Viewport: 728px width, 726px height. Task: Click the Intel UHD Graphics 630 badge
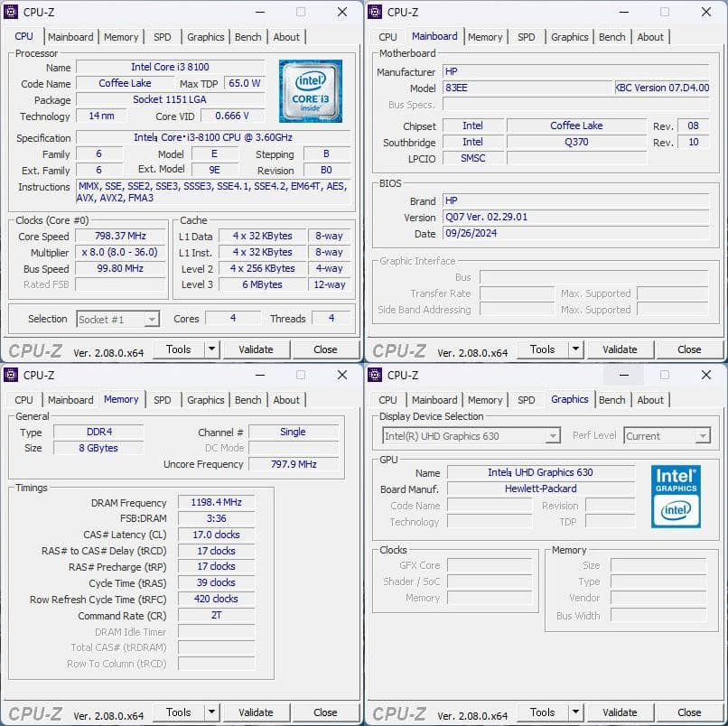pyautogui.click(x=675, y=498)
